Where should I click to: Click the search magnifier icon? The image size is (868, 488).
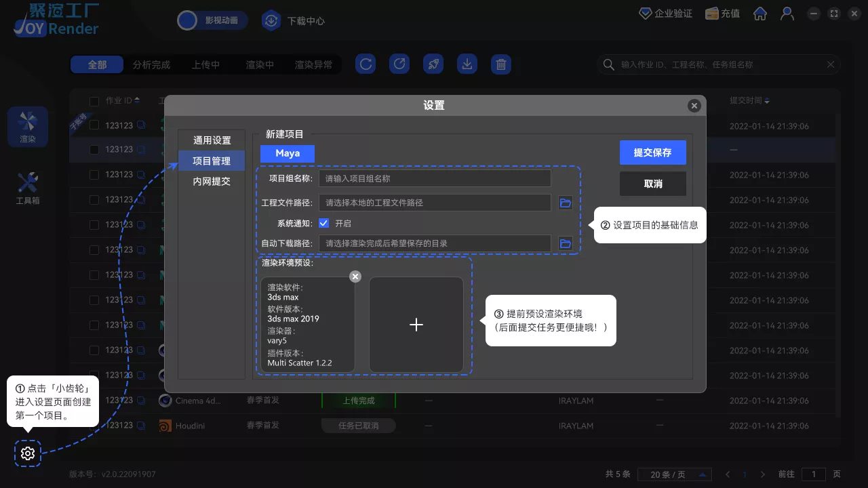pos(608,64)
